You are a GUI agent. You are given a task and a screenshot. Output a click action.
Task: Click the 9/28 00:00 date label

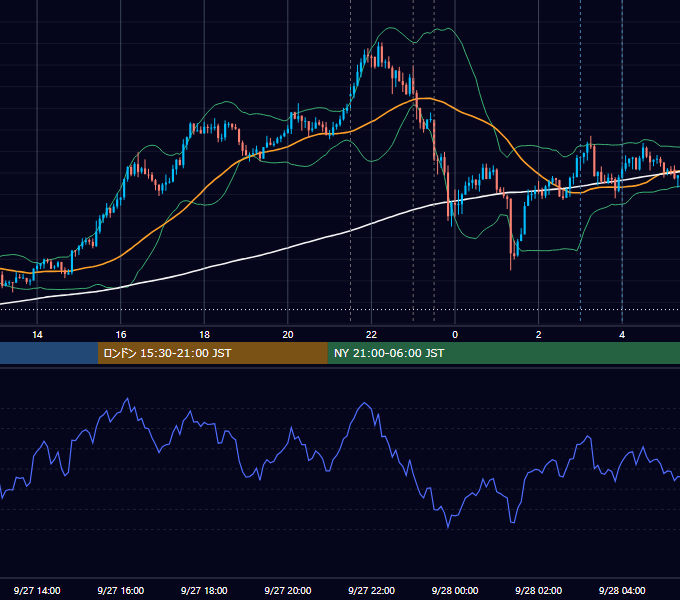455,590
